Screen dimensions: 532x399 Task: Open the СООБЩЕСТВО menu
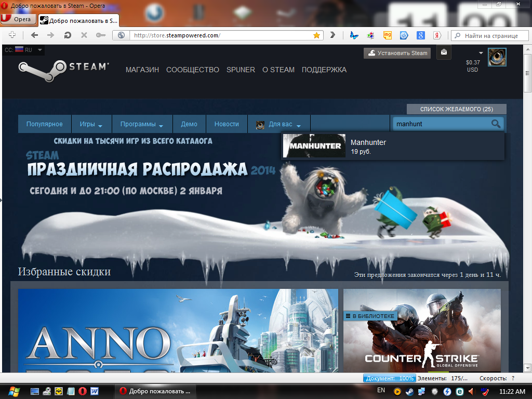point(192,70)
